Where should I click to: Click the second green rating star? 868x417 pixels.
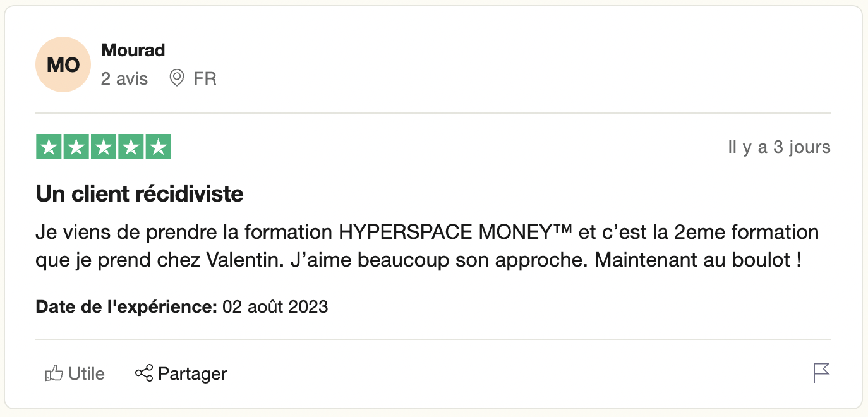coord(76,147)
